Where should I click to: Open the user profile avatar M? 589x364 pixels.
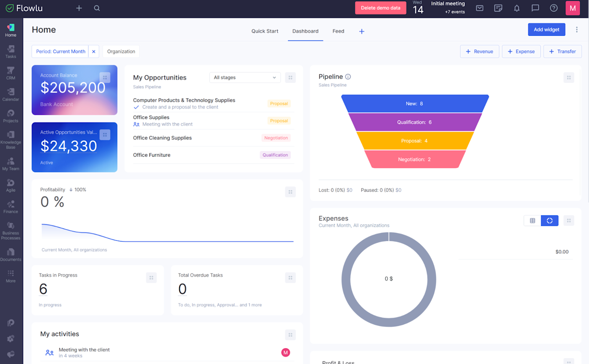tap(573, 8)
